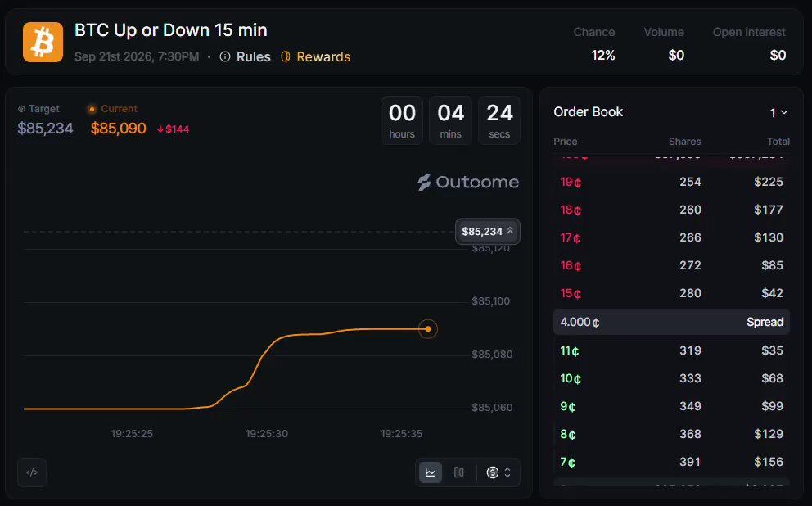812x506 pixels.
Task: Click the Price column header
Action: (x=565, y=142)
